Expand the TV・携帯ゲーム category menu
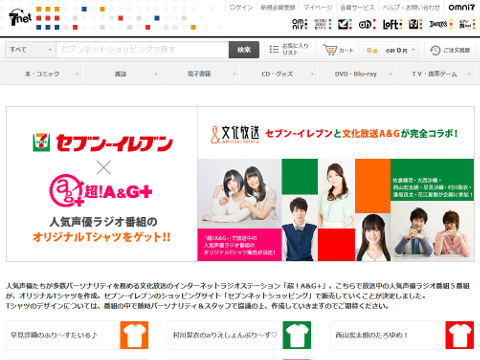The width and height of the screenshot is (480, 360). [x=436, y=74]
